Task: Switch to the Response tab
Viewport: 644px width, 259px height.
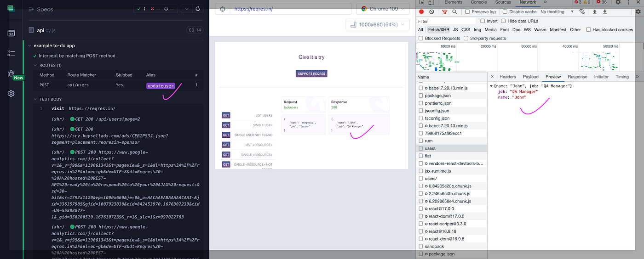Action: pyautogui.click(x=577, y=77)
